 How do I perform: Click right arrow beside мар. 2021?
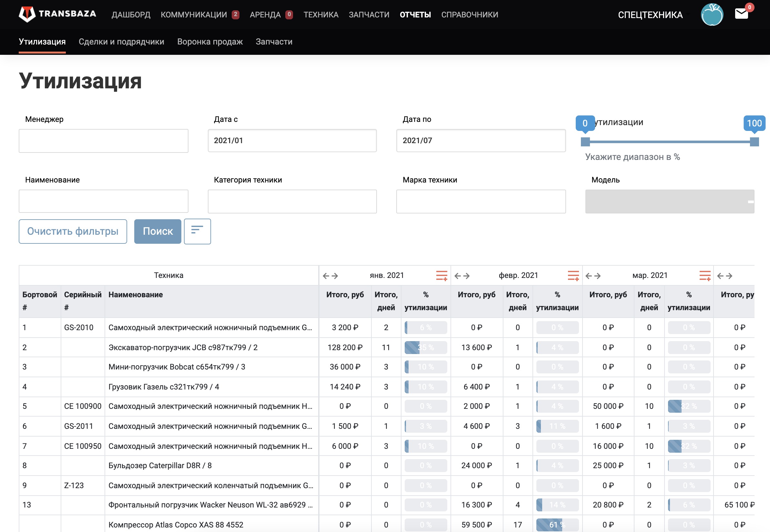598,276
